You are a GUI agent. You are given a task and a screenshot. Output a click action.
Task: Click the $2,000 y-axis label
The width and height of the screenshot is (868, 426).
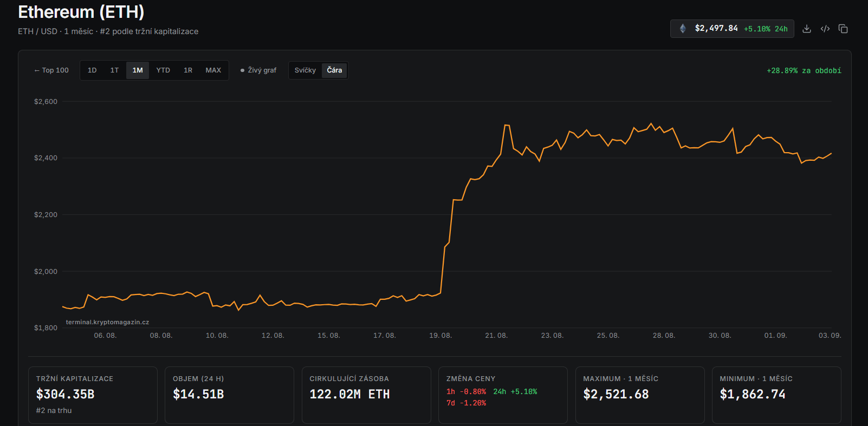(46, 272)
